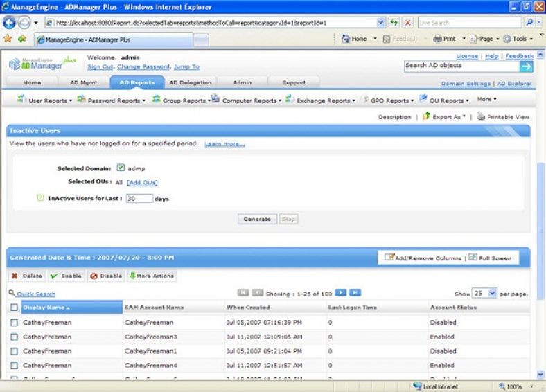Click the Learn more link
Viewport: 546px width, 392px height.
tap(225, 144)
